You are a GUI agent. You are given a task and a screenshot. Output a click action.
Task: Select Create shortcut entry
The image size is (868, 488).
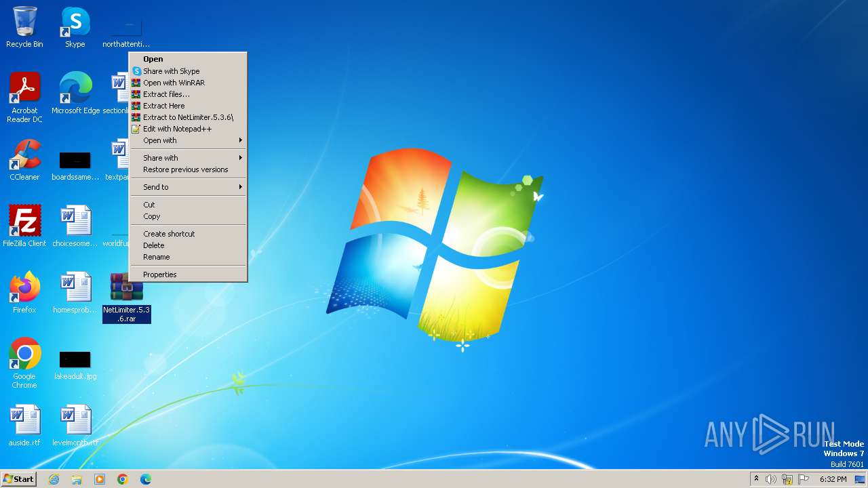tap(189, 234)
